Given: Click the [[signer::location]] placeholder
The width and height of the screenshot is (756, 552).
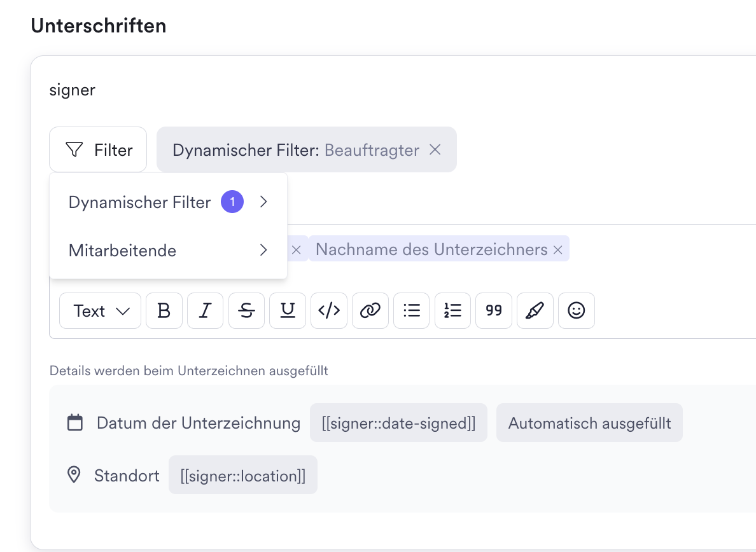Looking at the screenshot, I should coord(243,476).
